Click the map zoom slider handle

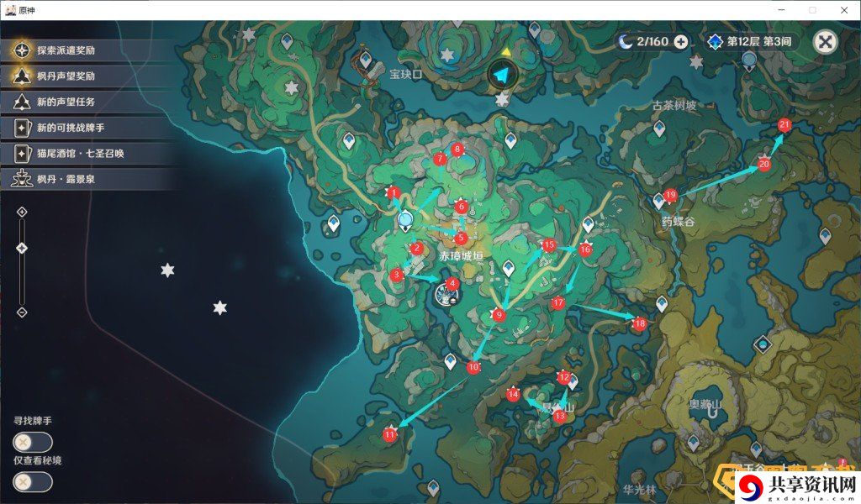pos(22,249)
